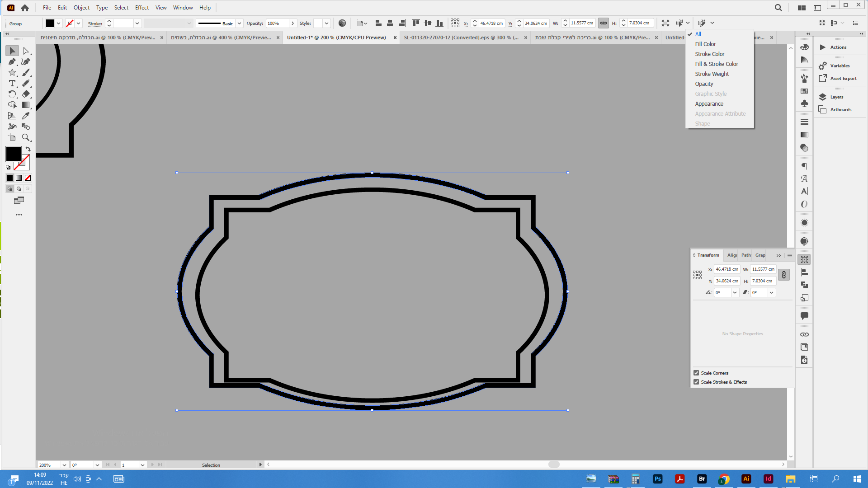Select the Direct Selection tool
868x488 pixels.
click(x=26, y=51)
